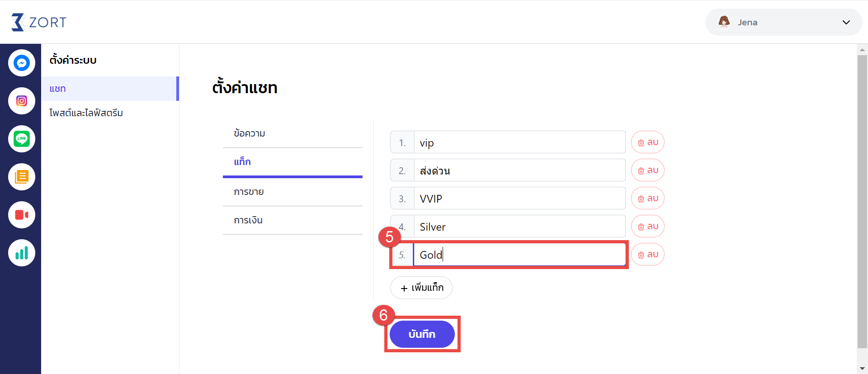Click the ZORT logo
This screenshot has height=374, width=868.
coord(39,22)
